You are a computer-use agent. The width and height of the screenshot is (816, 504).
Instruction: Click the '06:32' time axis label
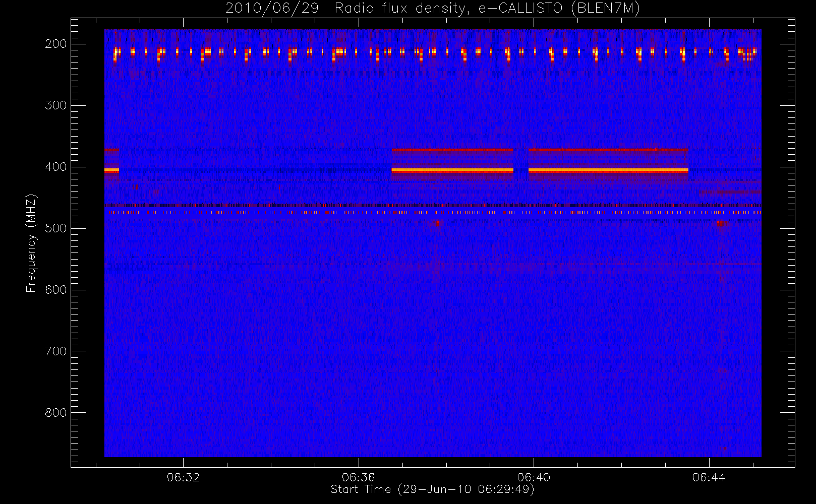[x=184, y=477]
